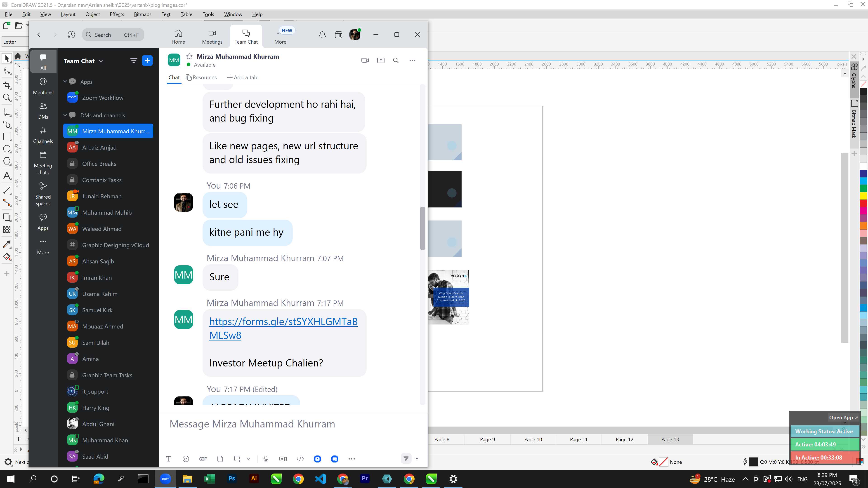Click Open App on the tracker widget

(843, 418)
